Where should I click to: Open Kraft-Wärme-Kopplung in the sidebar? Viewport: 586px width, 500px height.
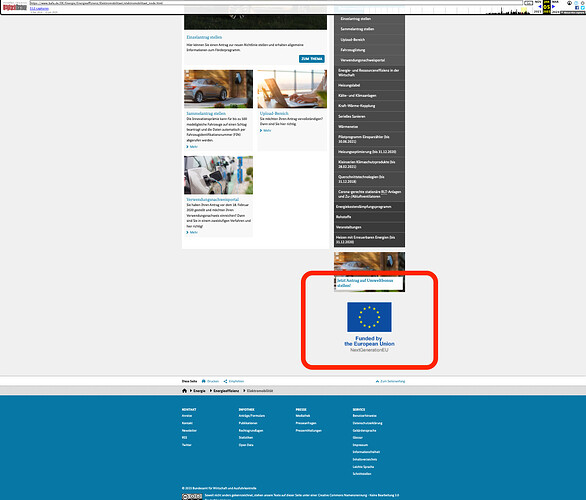[369, 106]
